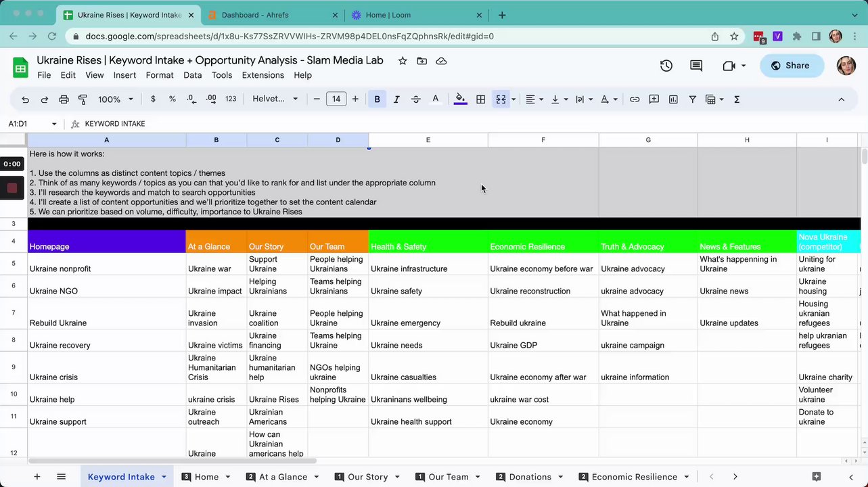Viewport: 868px width, 487px height.
Task: Open the Helvetica font family dropdown
Action: (275, 99)
